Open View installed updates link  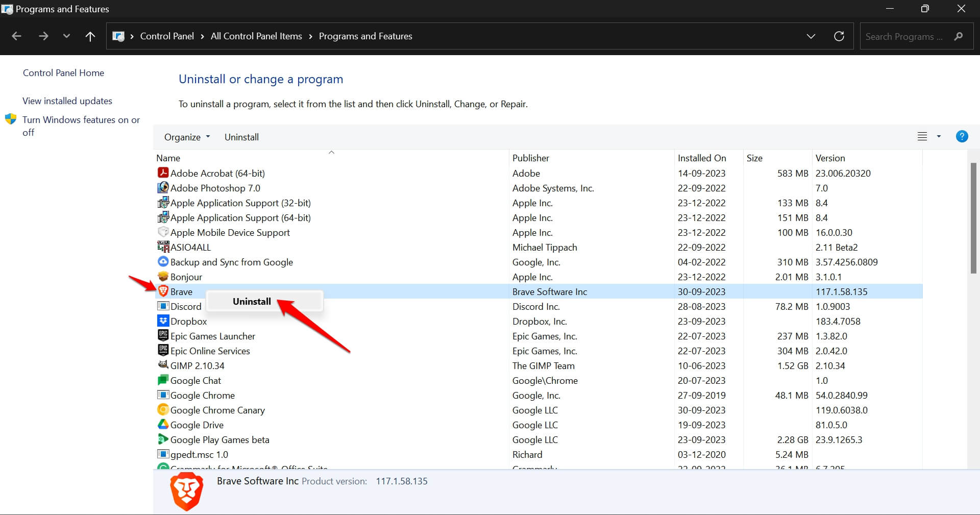coord(67,101)
